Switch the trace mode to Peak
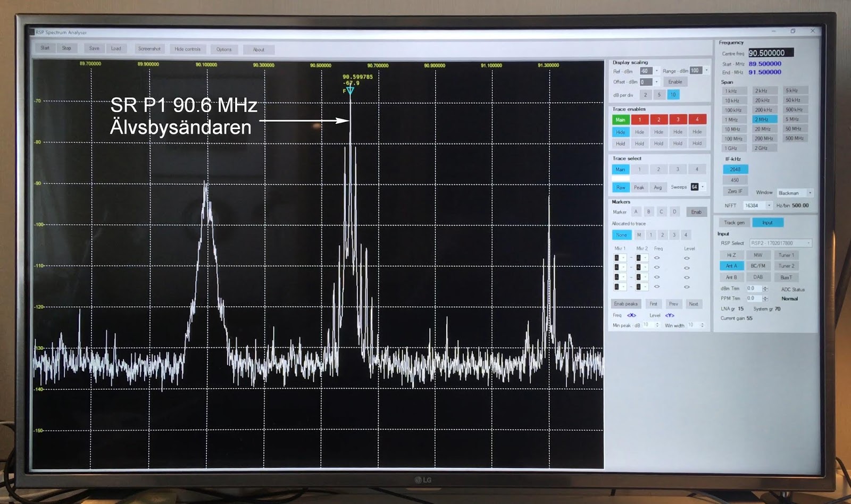 tap(639, 187)
